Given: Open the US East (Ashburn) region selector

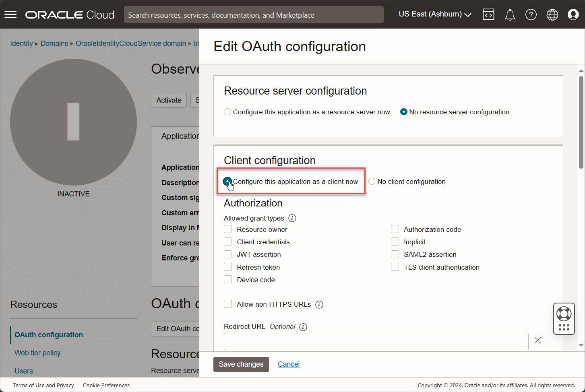Looking at the screenshot, I should pos(434,14).
